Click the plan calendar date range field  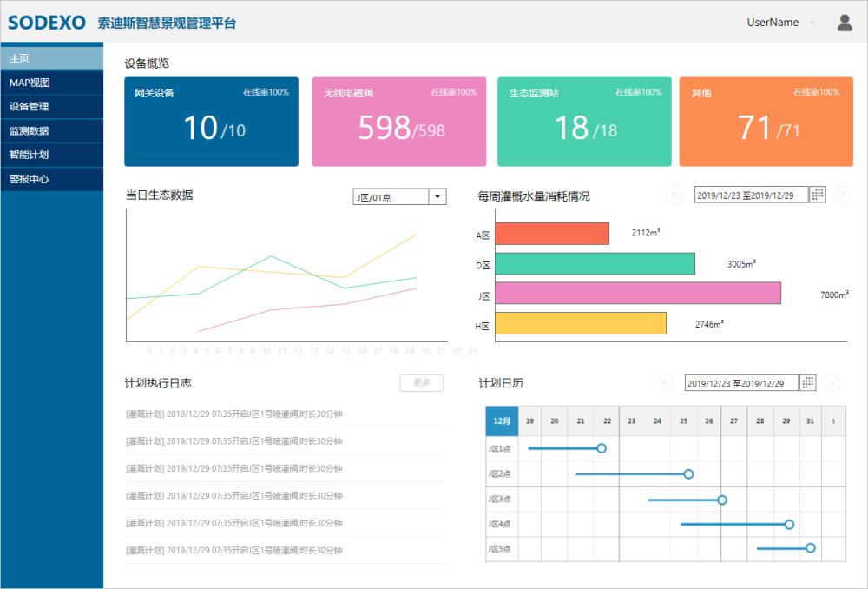pos(740,383)
